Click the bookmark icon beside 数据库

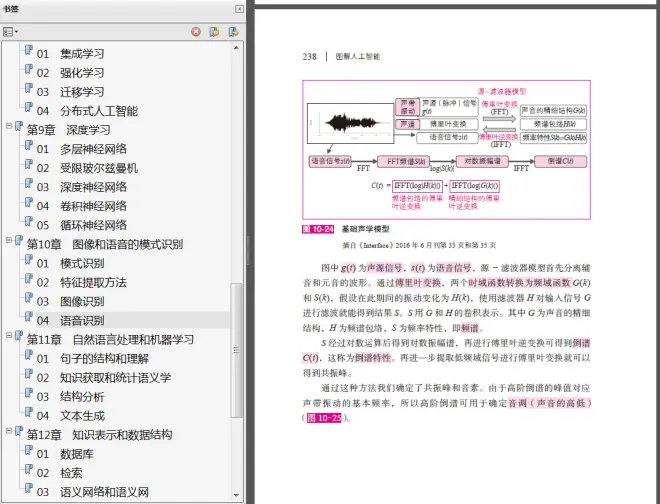click(27, 454)
